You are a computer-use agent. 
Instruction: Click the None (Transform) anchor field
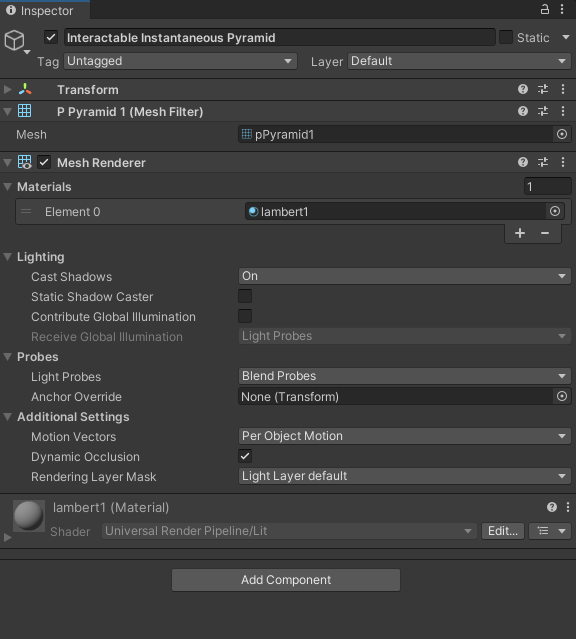coord(395,396)
